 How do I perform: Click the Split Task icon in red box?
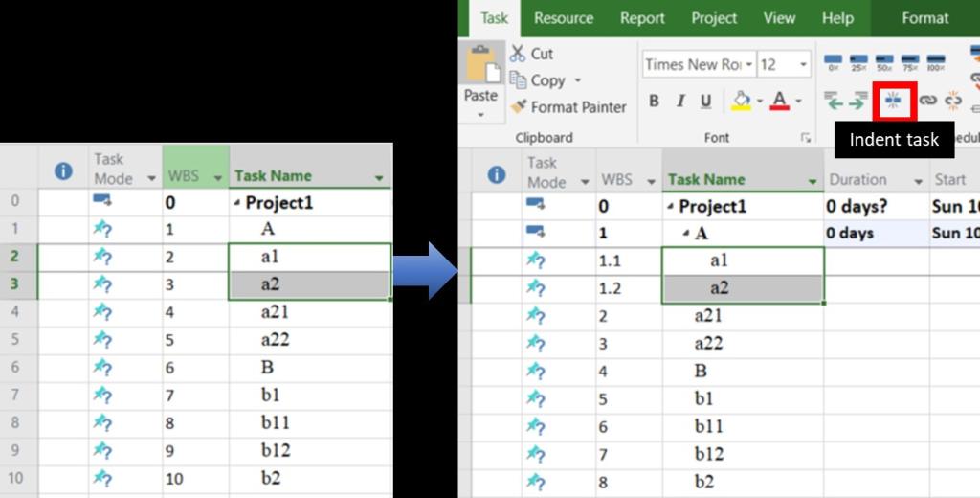(893, 101)
